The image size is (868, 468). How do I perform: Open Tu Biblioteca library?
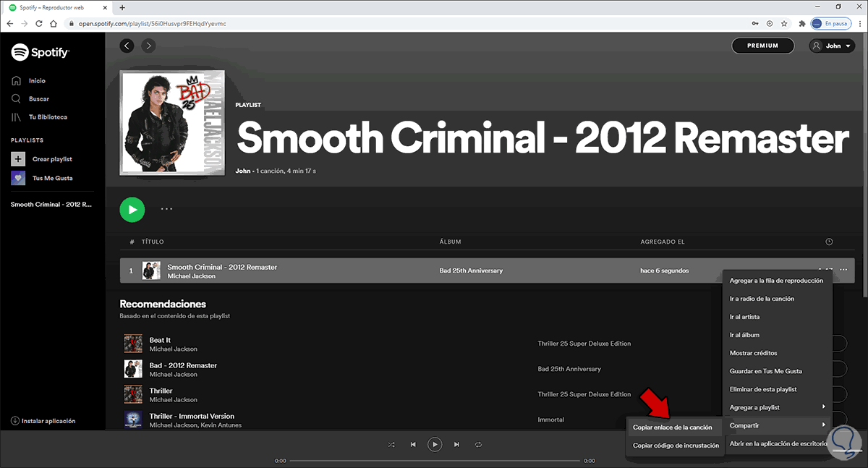pos(39,116)
